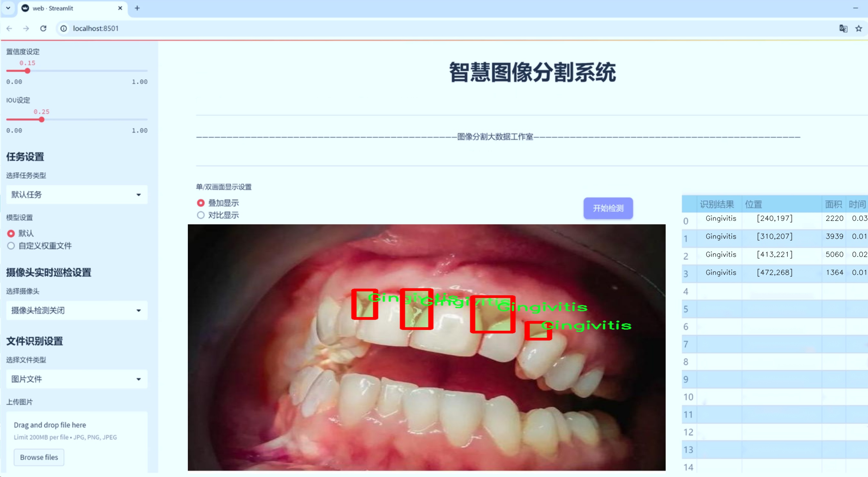
Task: Bookmark this page with the star icon
Action: click(x=858, y=28)
